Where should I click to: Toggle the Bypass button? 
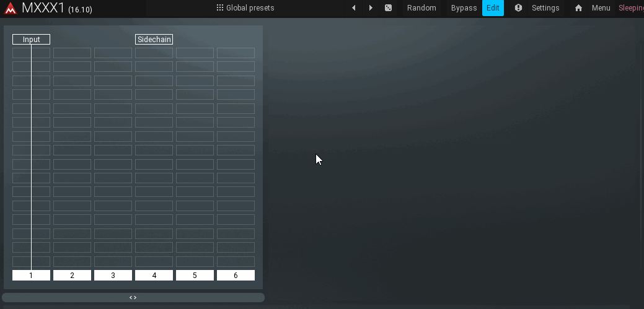click(x=464, y=8)
